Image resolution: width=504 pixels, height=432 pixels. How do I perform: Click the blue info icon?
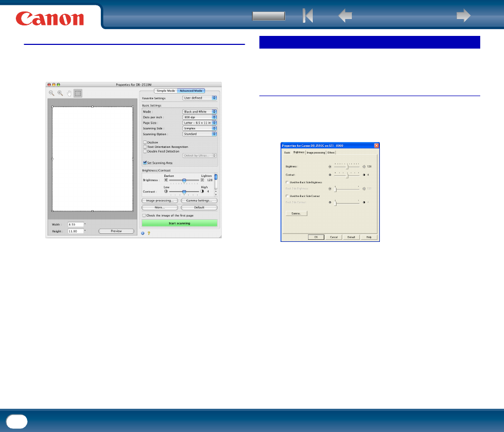pyautogui.click(x=143, y=233)
